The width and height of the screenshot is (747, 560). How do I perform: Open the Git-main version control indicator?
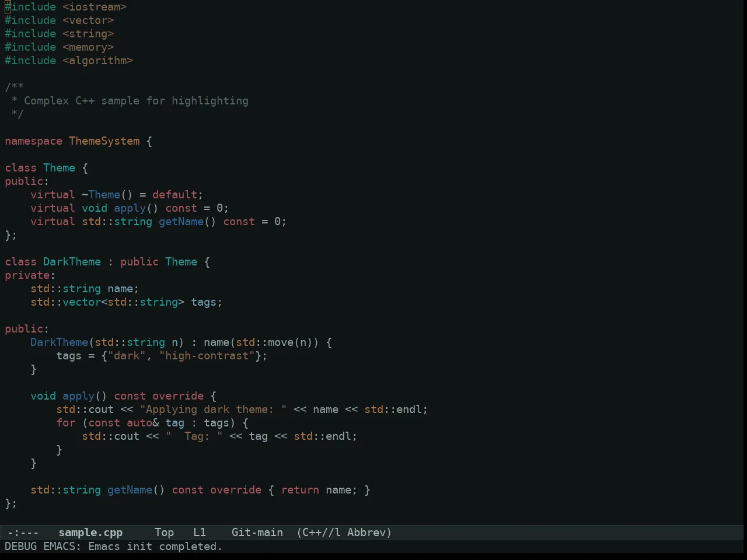[x=257, y=533]
